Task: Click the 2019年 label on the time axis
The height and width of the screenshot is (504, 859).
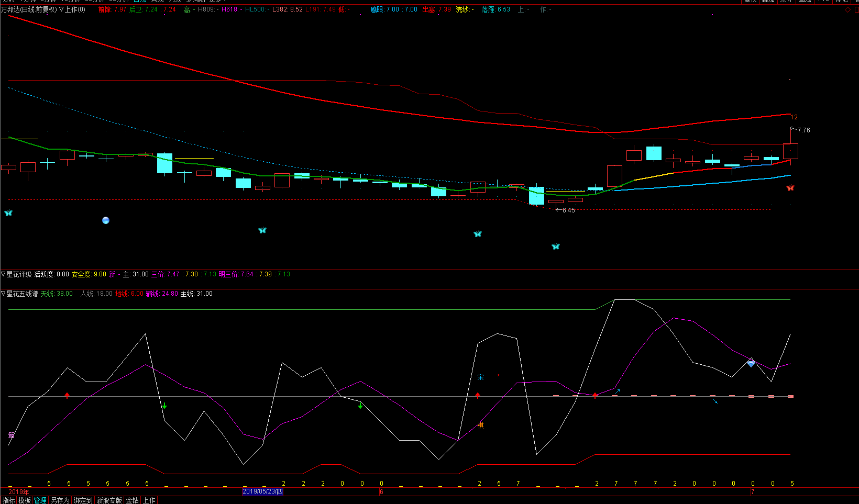Action: (19, 491)
